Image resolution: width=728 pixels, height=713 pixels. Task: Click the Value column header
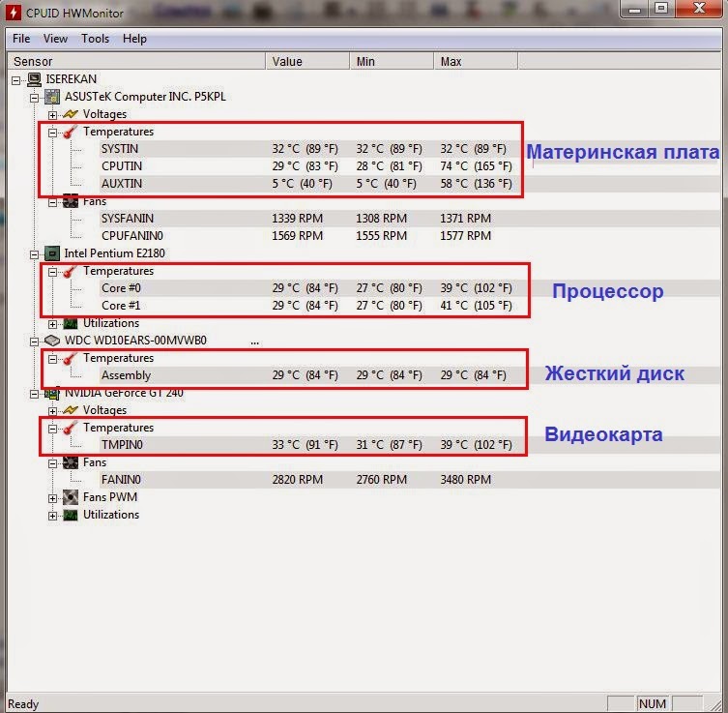tap(307, 61)
